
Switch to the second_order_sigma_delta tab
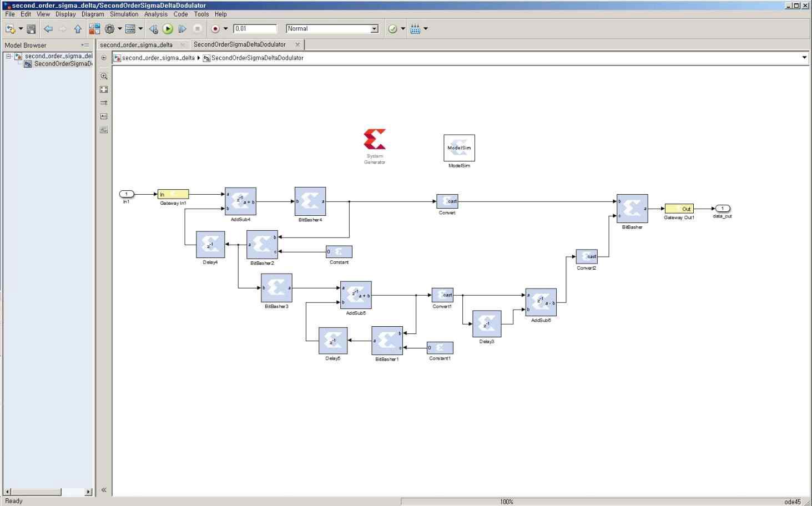click(137, 45)
